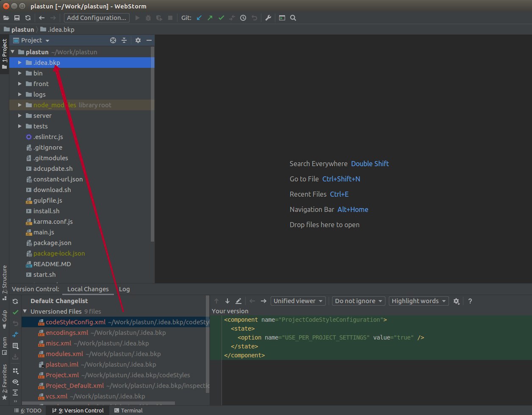Click the green Git commit checkmark in toolbar
Viewport: 532px width, 415px height.
(221, 18)
